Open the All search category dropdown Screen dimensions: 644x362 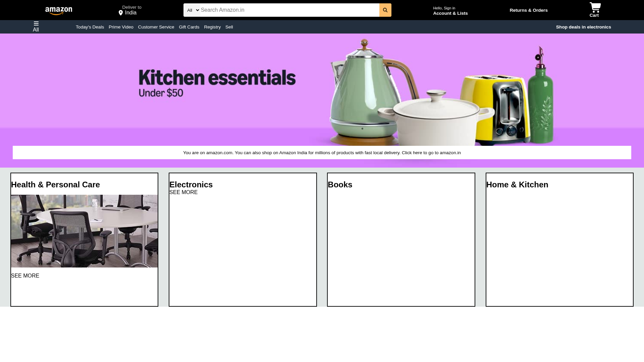click(x=192, y=10)
